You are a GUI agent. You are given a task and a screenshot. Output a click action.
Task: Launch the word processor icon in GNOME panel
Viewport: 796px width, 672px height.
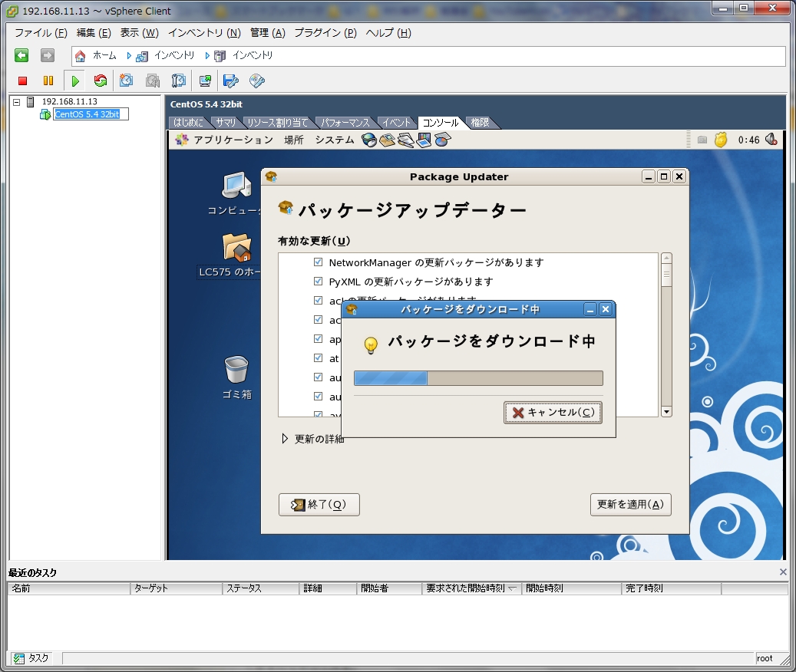coord(405,140)
